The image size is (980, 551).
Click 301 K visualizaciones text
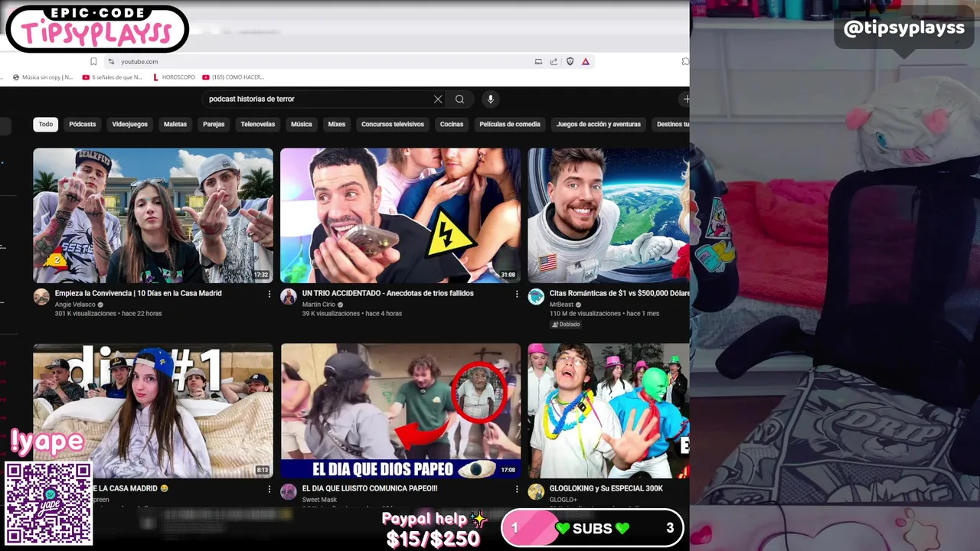click(x=87, y=314)
